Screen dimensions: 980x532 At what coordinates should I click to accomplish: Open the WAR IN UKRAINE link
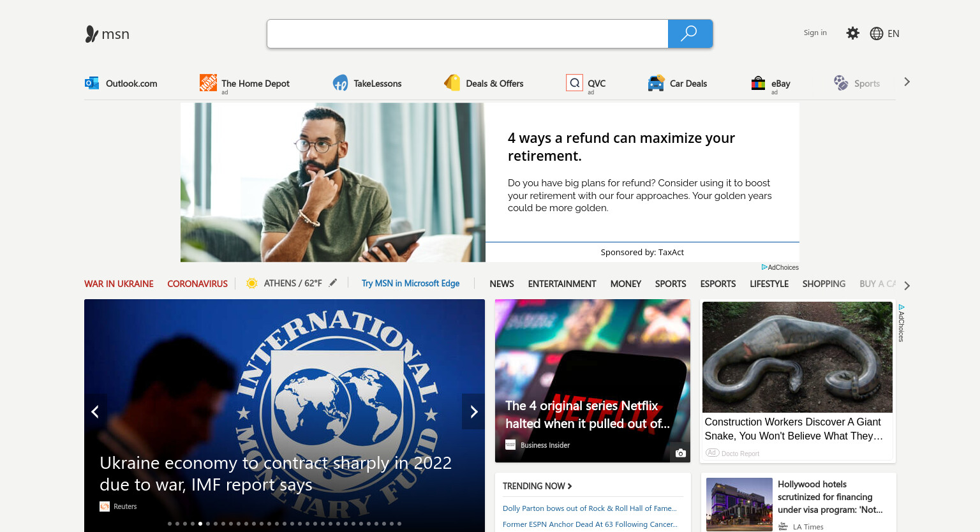pyautogui.click(x=119, y=284)
